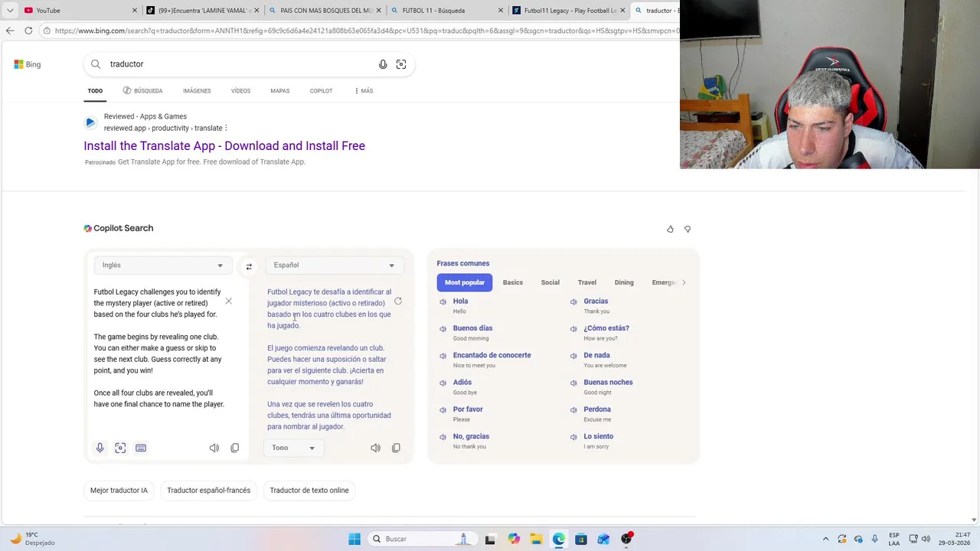
Task: Open Copilot app from the taskbar
Action: [x=514, y=539]
